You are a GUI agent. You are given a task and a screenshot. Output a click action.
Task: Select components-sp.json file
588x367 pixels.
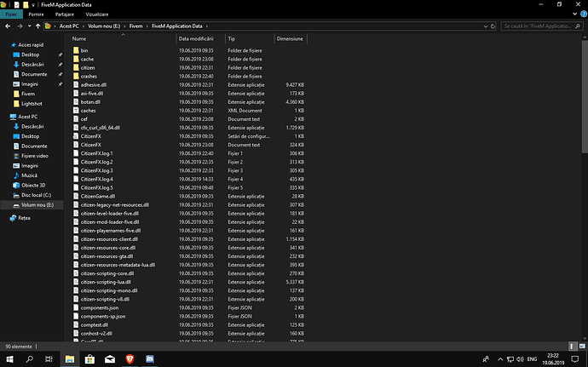click(103, 317)
